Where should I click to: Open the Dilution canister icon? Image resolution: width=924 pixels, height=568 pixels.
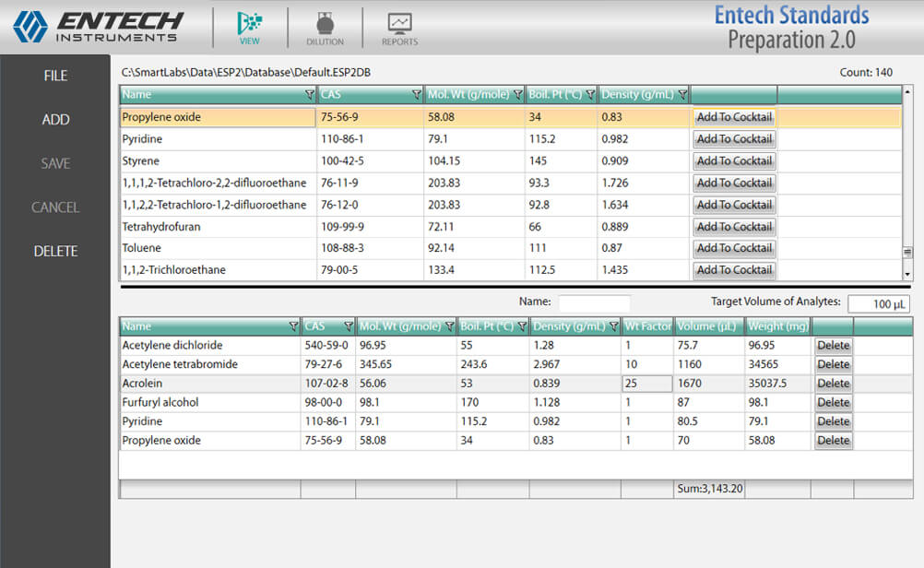pyautogui.click(x=325, y=28)
